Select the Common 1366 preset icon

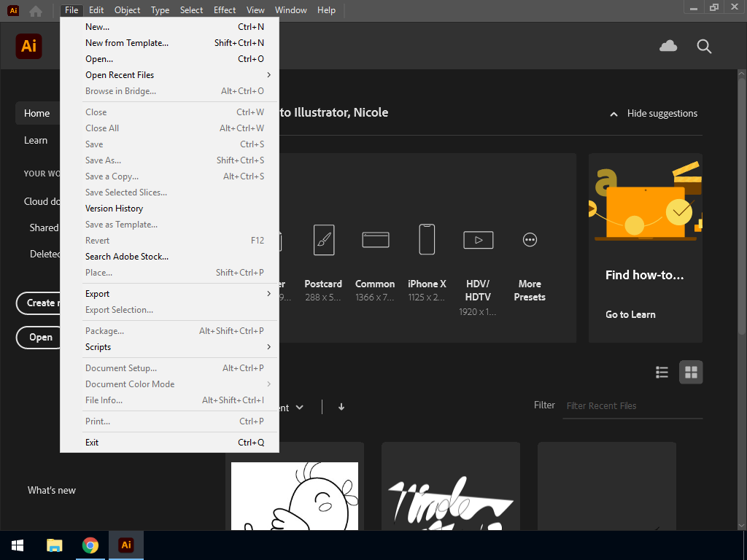[x=376, y=239]
